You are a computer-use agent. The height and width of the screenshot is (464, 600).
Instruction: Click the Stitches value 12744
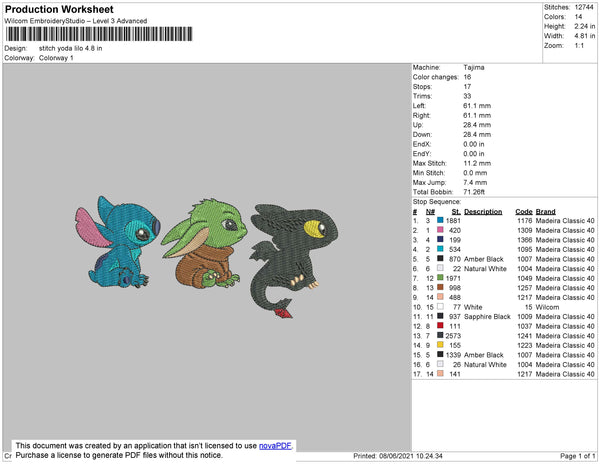(x=584, y=7)
